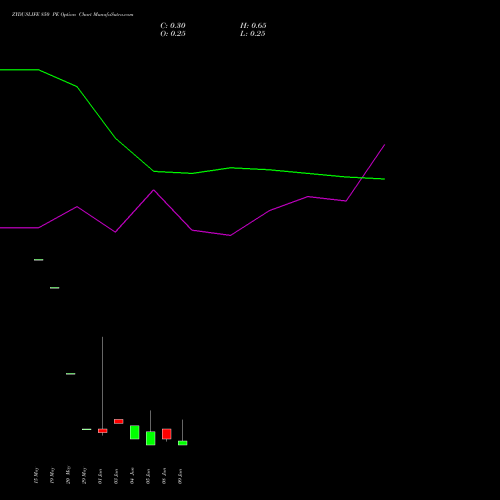Select the open value O: 0.25
Viewport: 500px width, 500px height.
click(173, 34)
